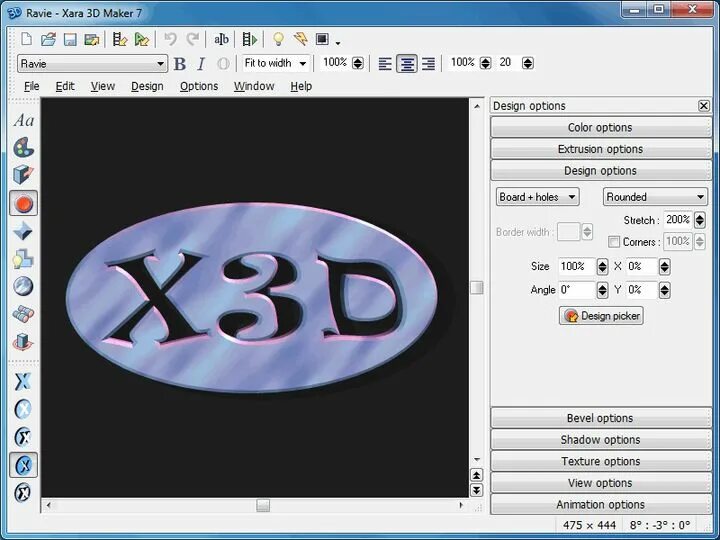Open the View menu
The height and width of the screenshot is (540, 720).
coord(102,86)
